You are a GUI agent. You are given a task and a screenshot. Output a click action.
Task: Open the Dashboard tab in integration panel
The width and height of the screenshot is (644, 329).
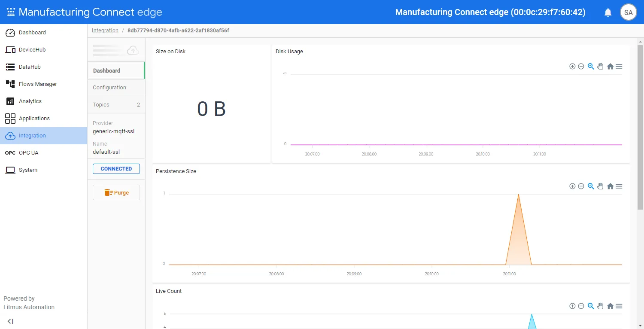tap(116, 70)
